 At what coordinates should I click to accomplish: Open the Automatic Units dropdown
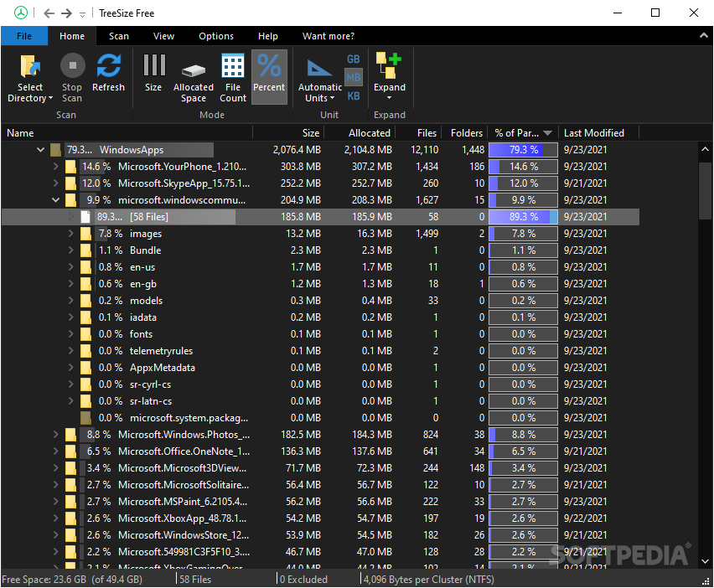pos(320,80)
